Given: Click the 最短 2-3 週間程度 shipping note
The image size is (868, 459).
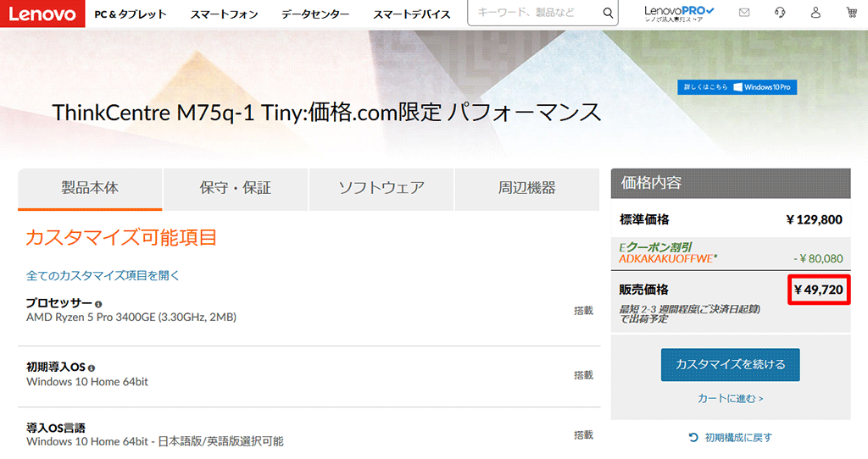Looking at the screenshot, I should [x=690, y=313].
